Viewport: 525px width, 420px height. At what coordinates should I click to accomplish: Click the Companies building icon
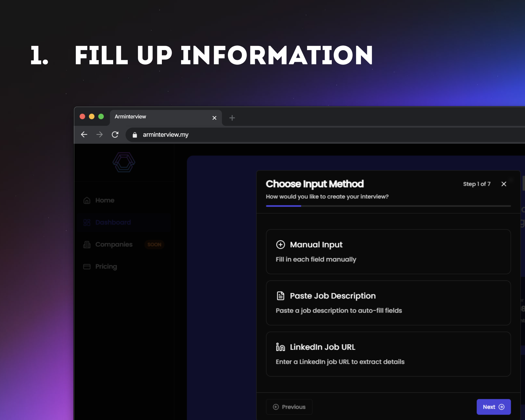tap(87, 244)
